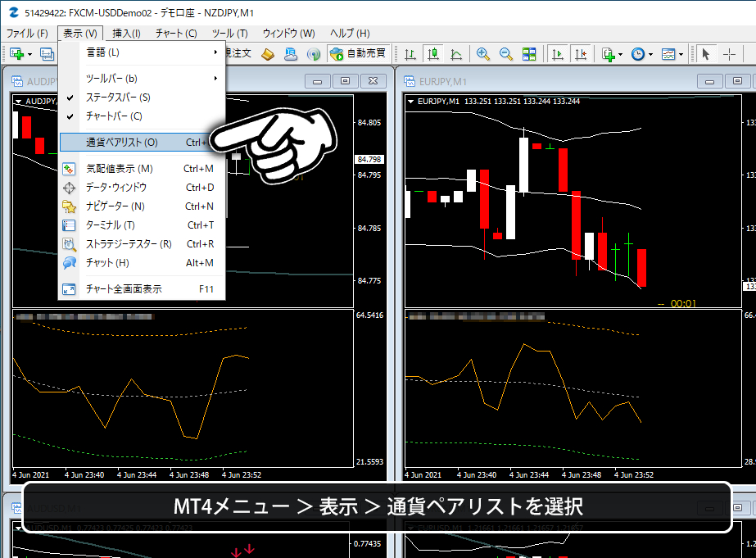This screenshot has width=756, height=558.
Task: Toggle チャートバー (C) checkmark item
Action: coord(142,116)
